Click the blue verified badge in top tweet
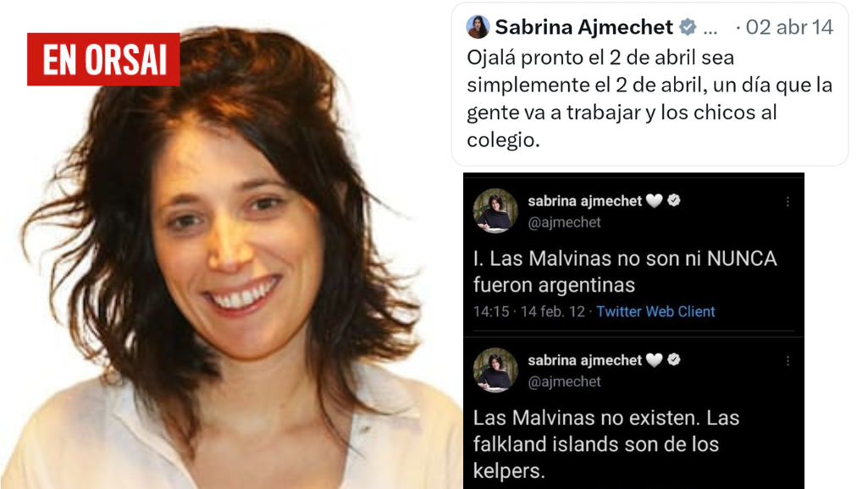The image size is (868, 489). pos(688,26)
